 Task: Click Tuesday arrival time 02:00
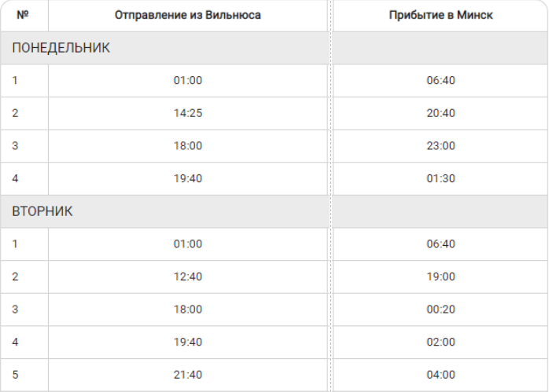(x=440, y=343)
